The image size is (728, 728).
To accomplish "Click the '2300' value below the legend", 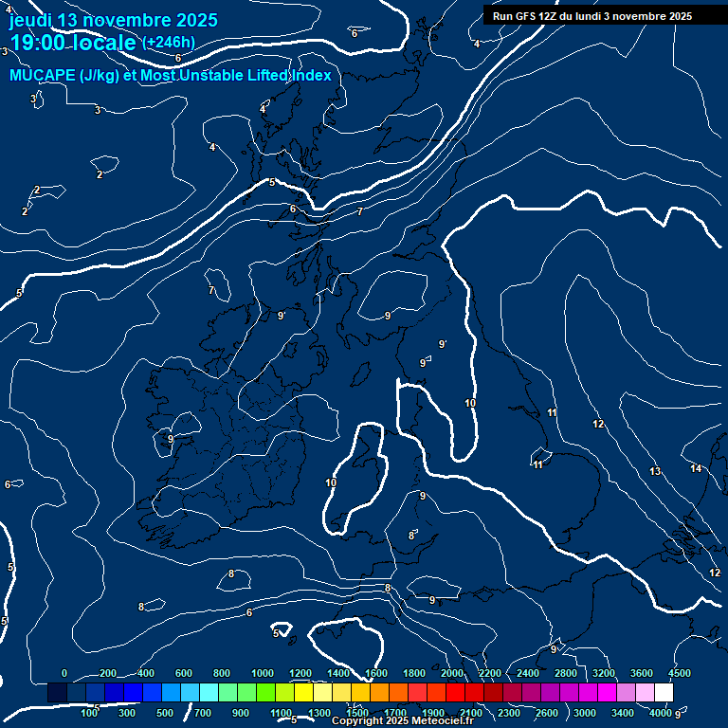I will pyautogui.click(x=509, y=713).
